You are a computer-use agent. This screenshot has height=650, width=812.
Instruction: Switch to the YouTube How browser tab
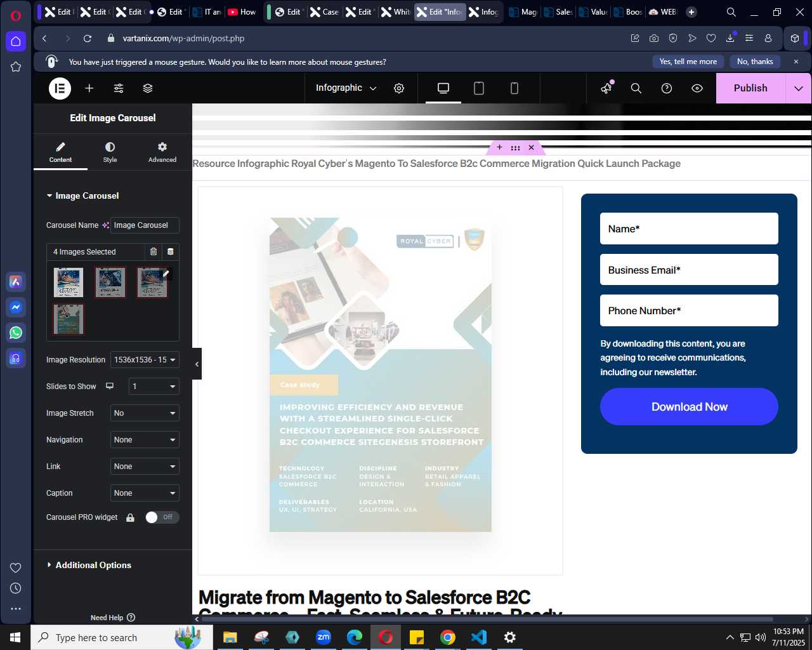coord(241,12)
